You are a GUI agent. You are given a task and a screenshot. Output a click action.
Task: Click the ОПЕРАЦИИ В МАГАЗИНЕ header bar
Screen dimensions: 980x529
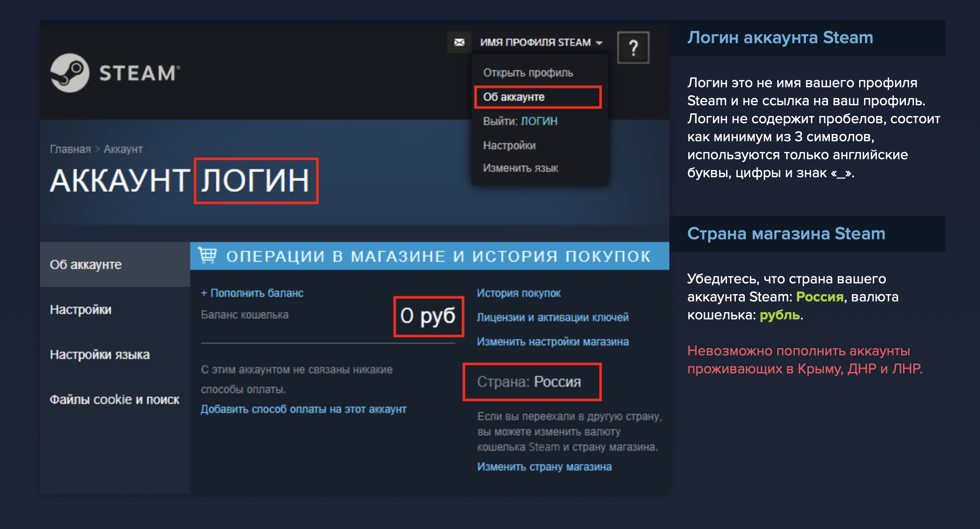coord(429,256)
